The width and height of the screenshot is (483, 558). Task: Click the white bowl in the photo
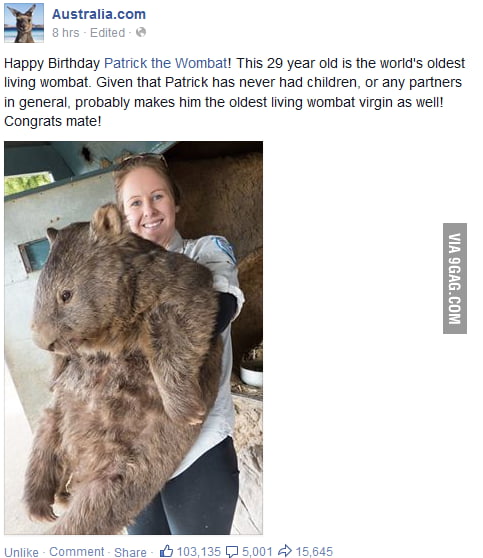pos(251,375)
